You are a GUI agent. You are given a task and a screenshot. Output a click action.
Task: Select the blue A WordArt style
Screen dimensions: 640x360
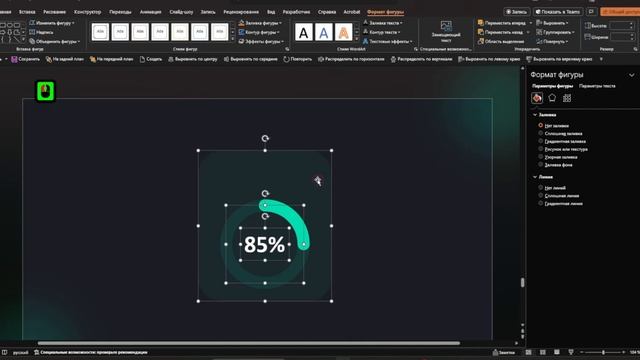[x=324, y=32]
